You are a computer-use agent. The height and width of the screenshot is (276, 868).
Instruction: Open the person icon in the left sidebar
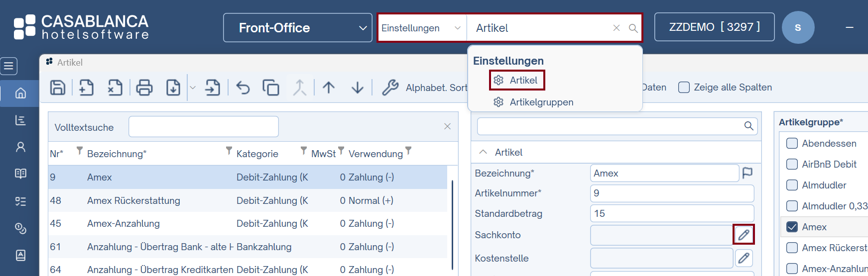point(20,147)
